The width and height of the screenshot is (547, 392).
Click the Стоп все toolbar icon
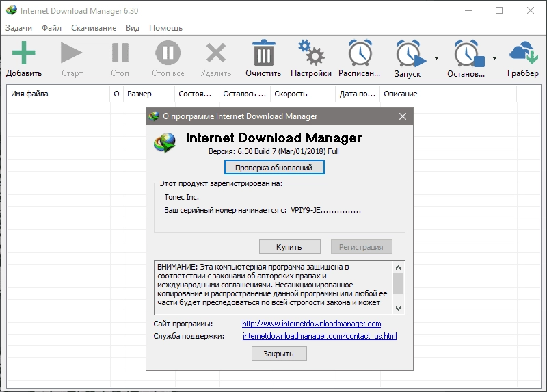(168, 53)
